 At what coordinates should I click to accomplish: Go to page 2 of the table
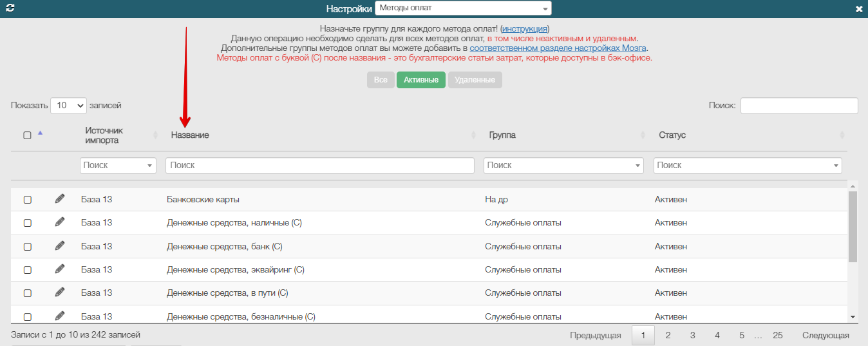pos(668,335)
